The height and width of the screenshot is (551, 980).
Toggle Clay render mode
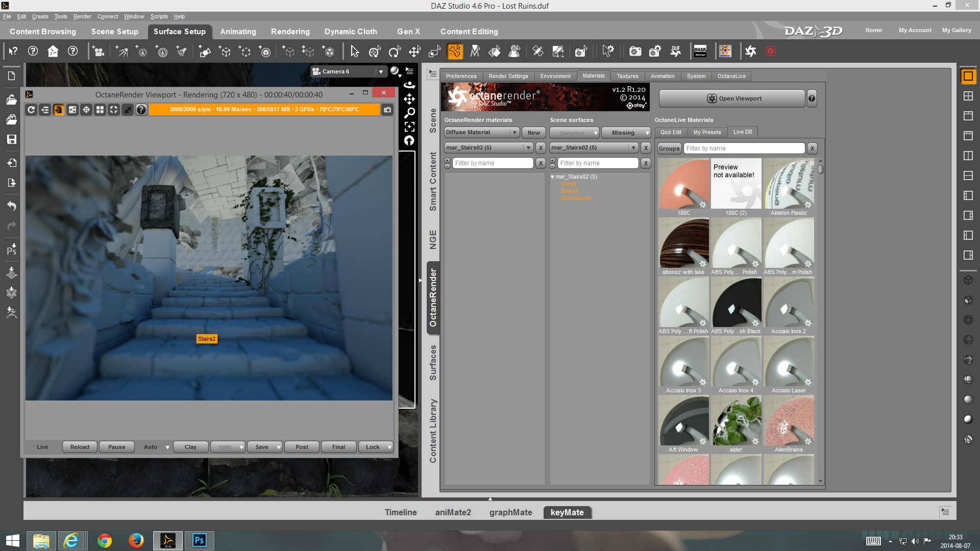tap(190, 447)
